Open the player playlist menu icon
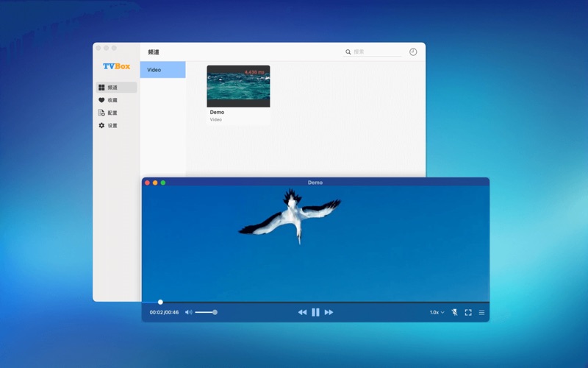 coord(481,313)
